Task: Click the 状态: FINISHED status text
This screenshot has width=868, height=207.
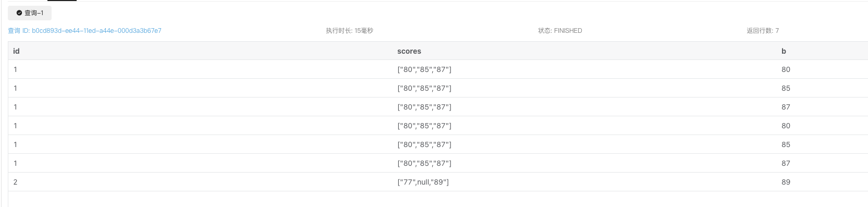Action: (560, 31)
